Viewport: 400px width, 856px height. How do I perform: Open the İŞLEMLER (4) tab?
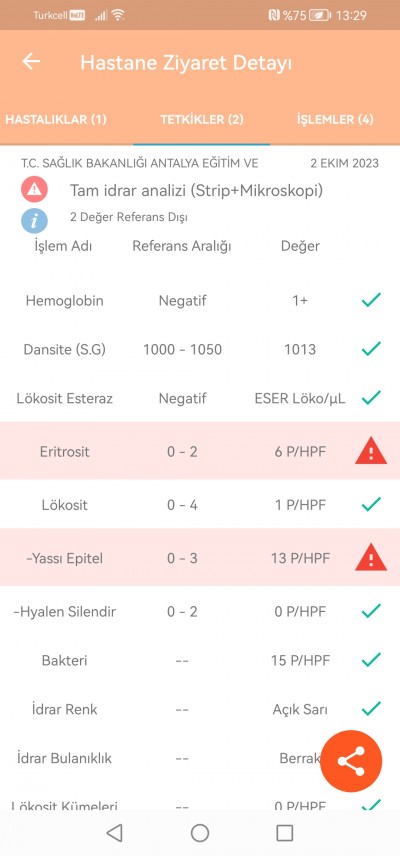coord(335,120)
